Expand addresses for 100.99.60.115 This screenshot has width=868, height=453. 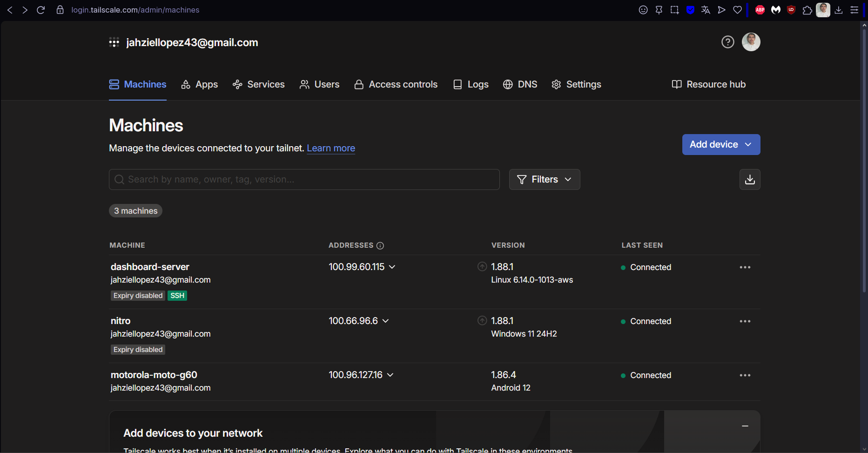pyautogui.click(x=392, y=267)
